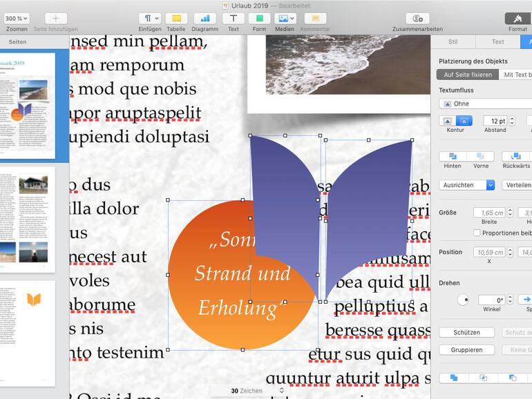The image size is (532, 399).
Task: Switch to the Text tab in inspector
Action: click(497, 42)
